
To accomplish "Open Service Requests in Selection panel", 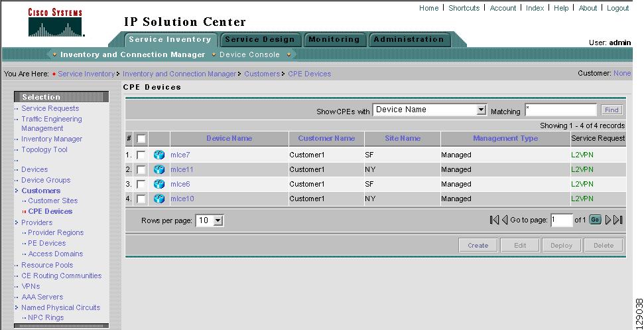I will pos(50,108).
